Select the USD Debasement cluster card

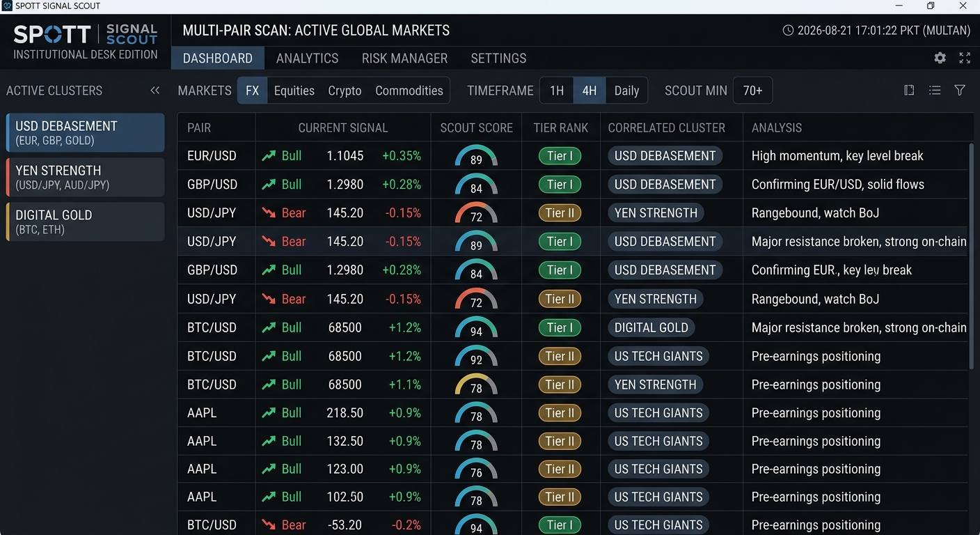(x=86, y=132)
